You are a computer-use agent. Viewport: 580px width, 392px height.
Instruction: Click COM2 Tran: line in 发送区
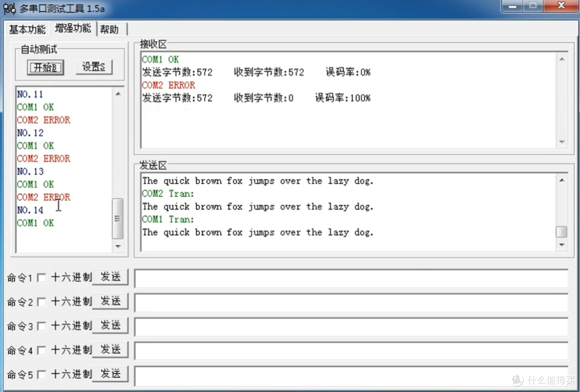[168, 193]
